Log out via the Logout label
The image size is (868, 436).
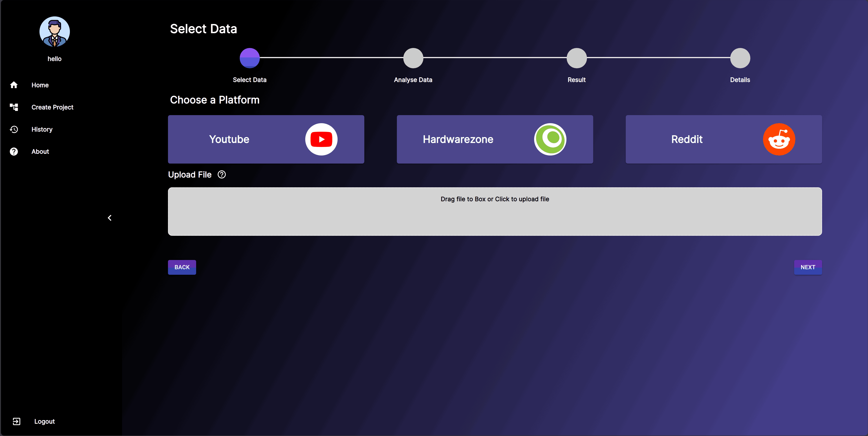pyautogui.click(x=45, y=421)
